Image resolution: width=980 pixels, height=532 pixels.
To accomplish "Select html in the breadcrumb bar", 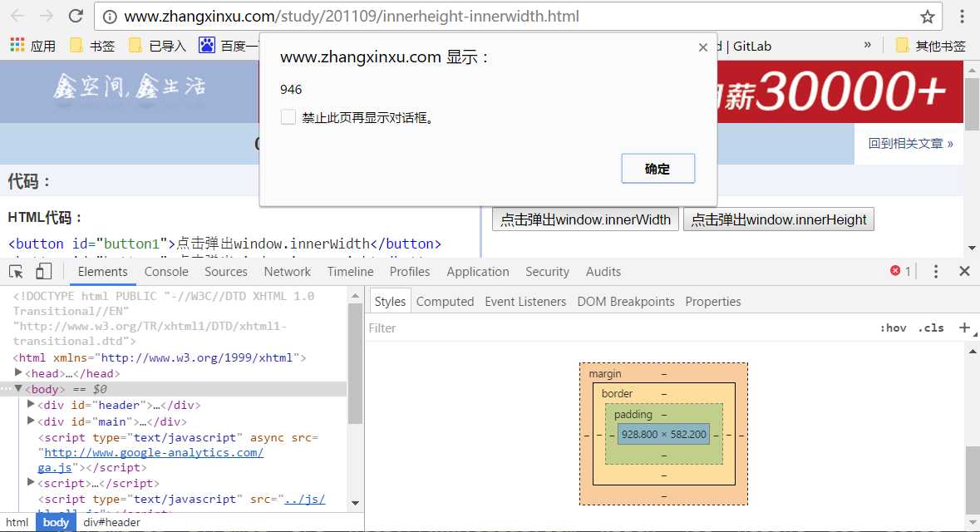I will (17, 523).
